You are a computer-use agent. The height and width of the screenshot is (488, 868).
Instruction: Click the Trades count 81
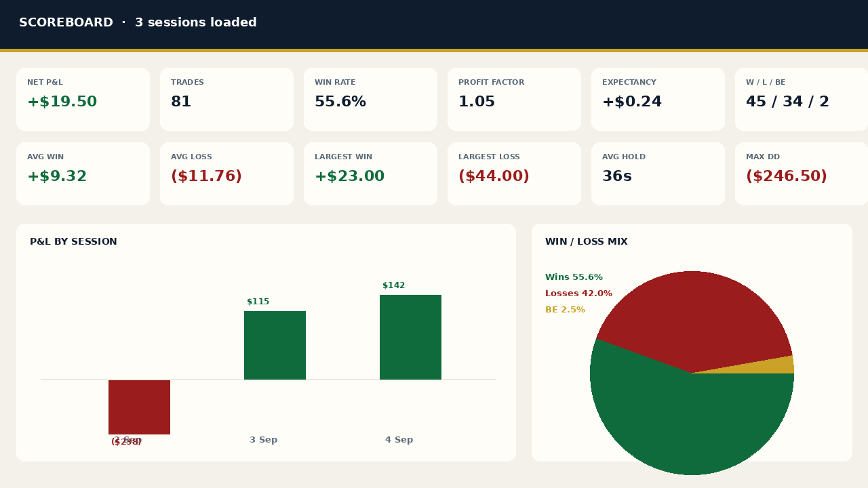coord(181,102)
